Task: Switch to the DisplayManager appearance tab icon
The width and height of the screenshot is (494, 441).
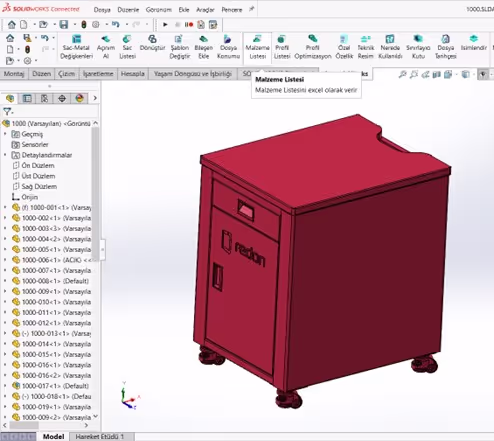Action: (x=79, y=98)
